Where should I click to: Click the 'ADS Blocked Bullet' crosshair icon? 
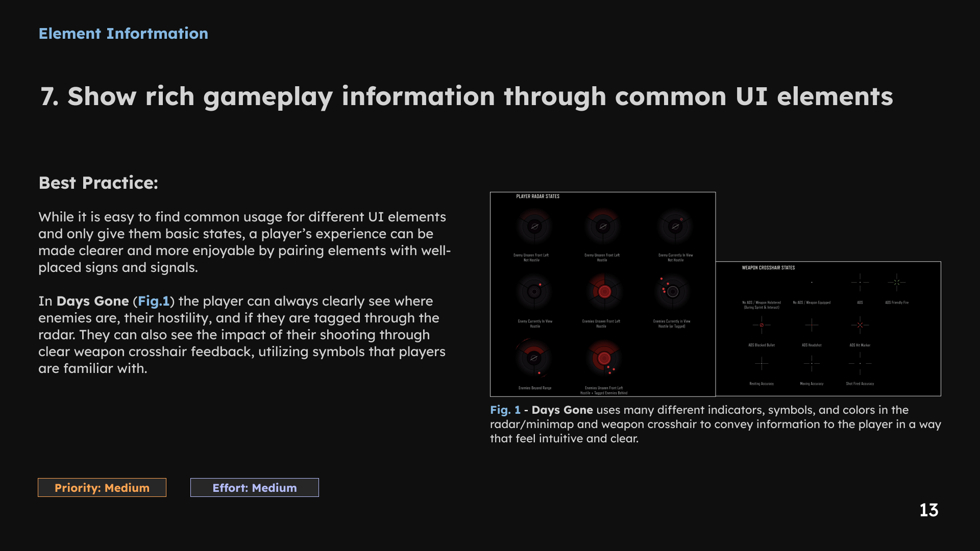(x=762, y=325)
